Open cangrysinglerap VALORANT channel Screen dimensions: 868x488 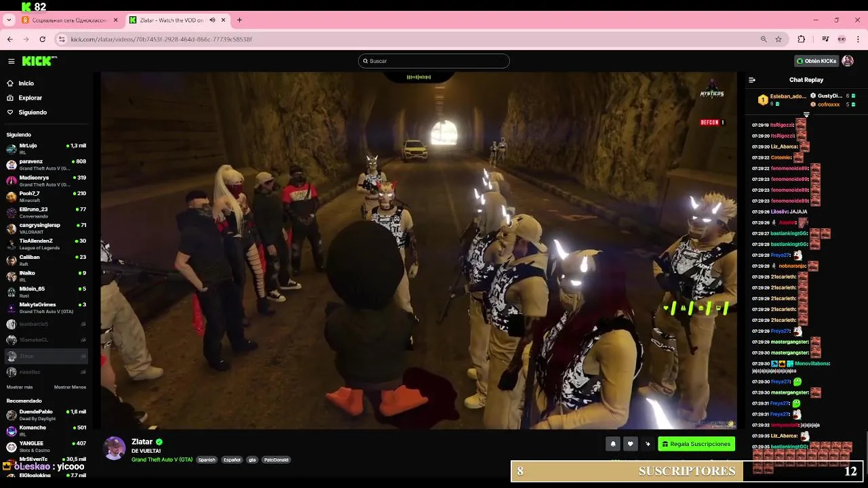click(46, 228)
